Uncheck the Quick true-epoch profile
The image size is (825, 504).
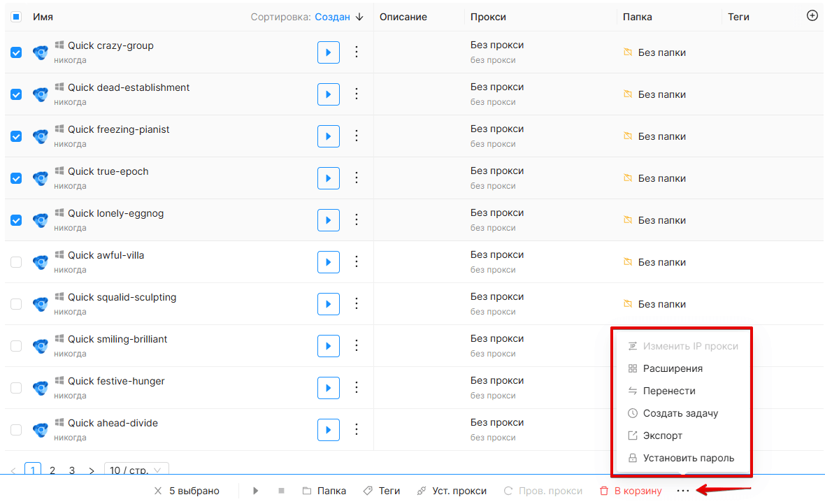click(16, 178)
